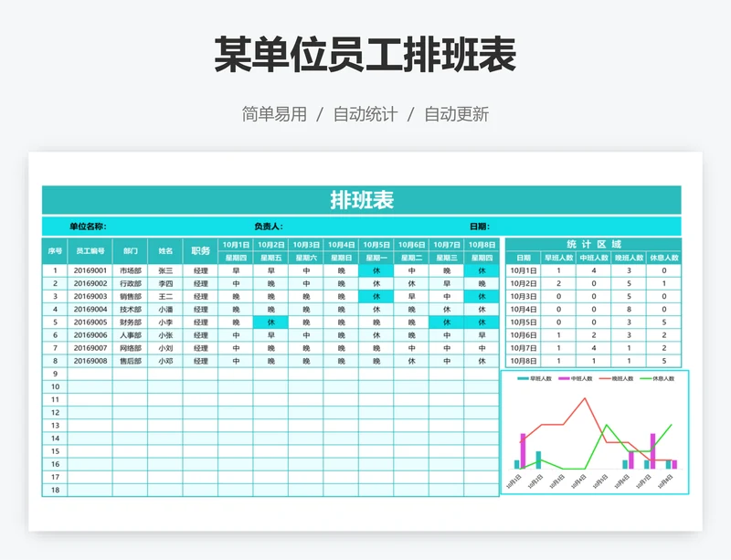Click the 星期六 weekday cell
Screen dimensions: 731x560
tap(306, 258)
